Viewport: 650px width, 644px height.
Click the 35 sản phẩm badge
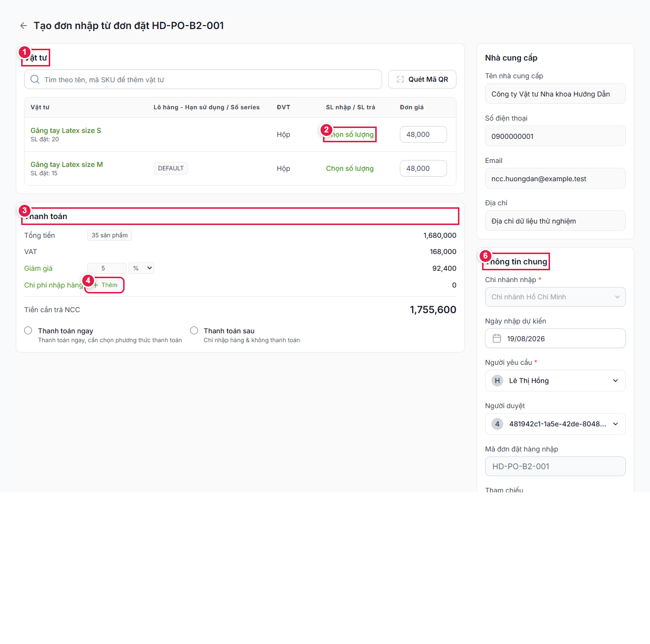(x=109, y=235)
